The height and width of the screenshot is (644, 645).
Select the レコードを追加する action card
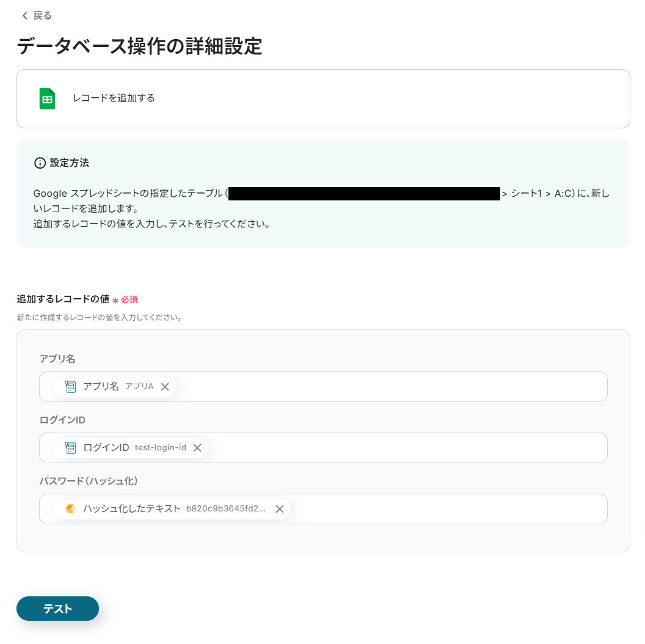323,99
